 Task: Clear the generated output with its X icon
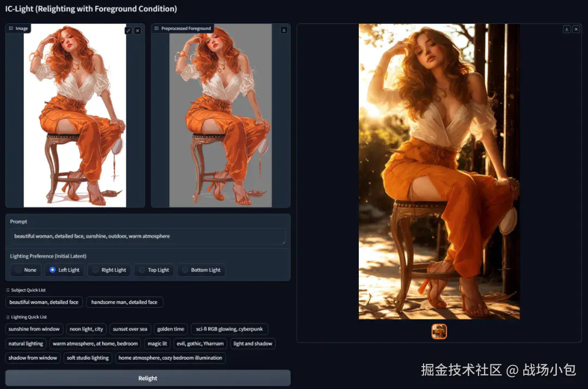click(x=576, y=29)
